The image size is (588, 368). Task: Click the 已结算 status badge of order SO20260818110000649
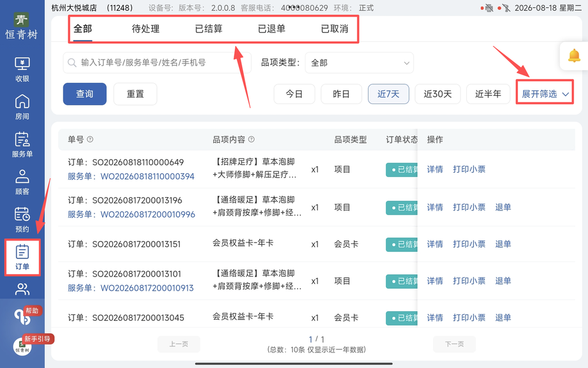402,170
